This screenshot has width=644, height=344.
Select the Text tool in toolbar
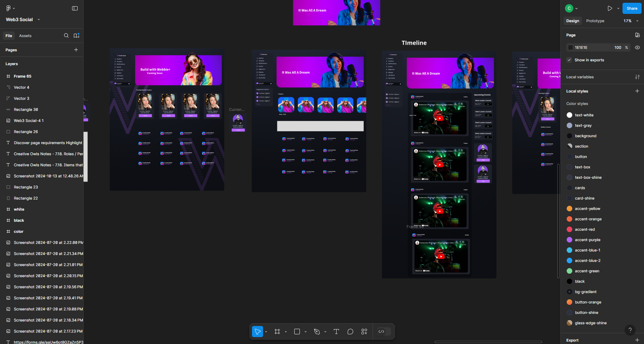pos(336,332)
